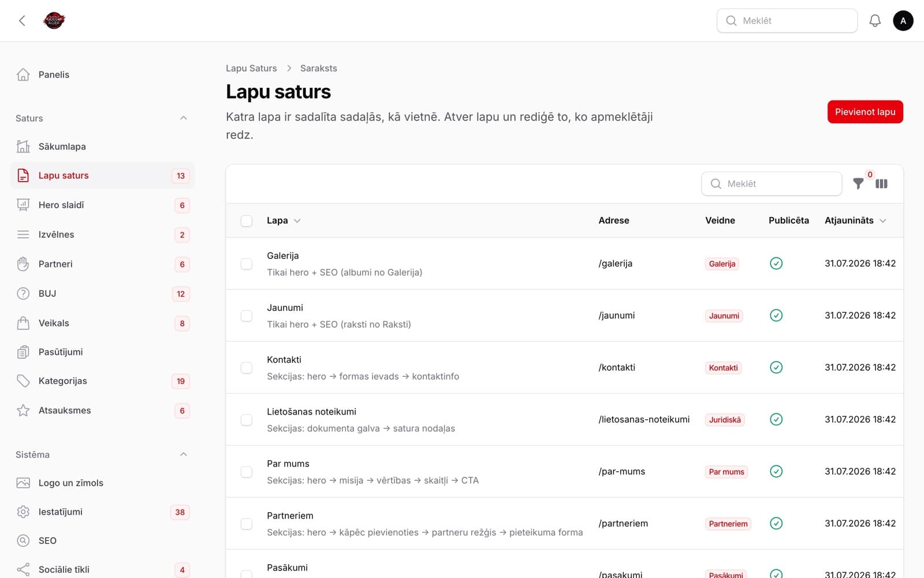Open Panelis in the sidebar
The height and width of the screenshot is (578, 924).
pyautogui.click(x=103, y=75)
